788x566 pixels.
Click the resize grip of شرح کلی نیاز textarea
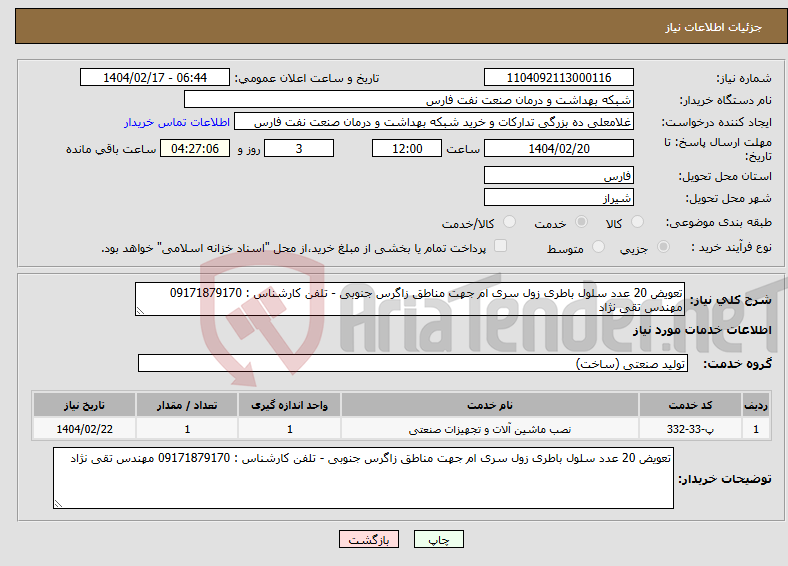tap(140, 311)
